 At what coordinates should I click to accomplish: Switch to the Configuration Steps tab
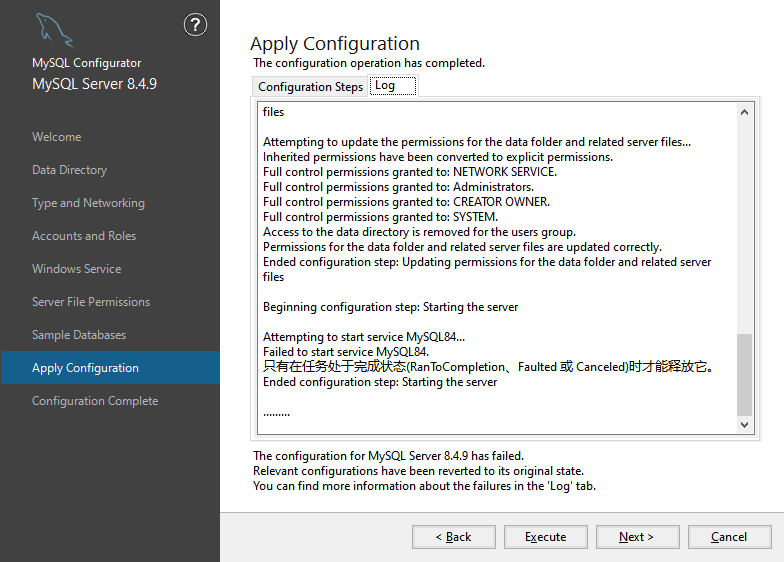click(310, 87)
